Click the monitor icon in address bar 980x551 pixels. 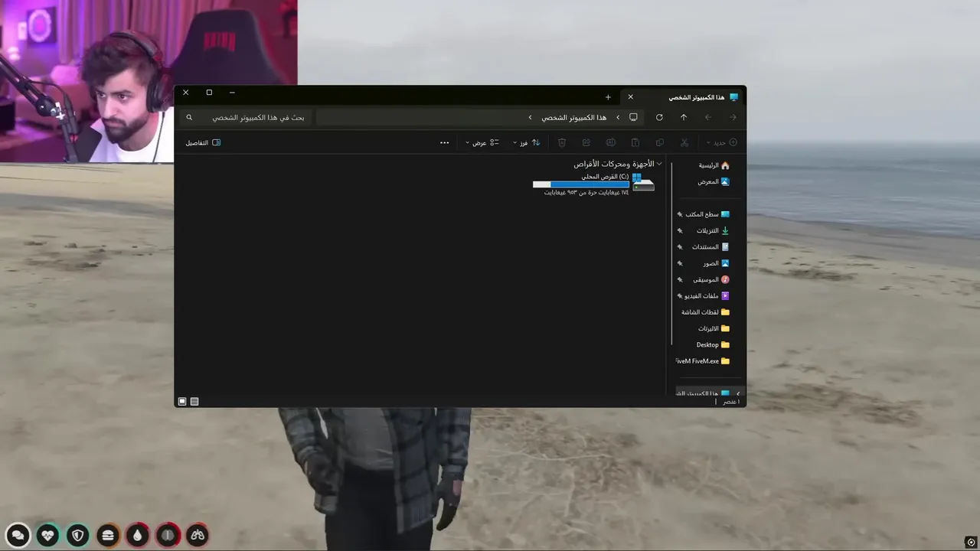633,117
